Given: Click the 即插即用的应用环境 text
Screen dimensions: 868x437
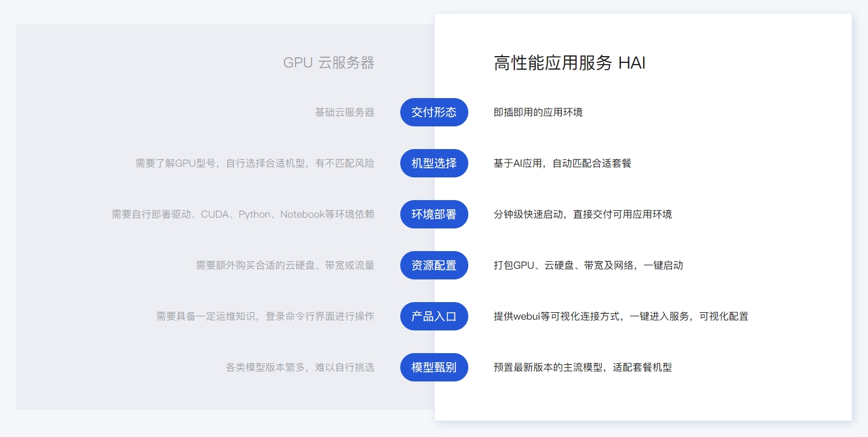Looking at the screenshot, I should click(538, 112).
